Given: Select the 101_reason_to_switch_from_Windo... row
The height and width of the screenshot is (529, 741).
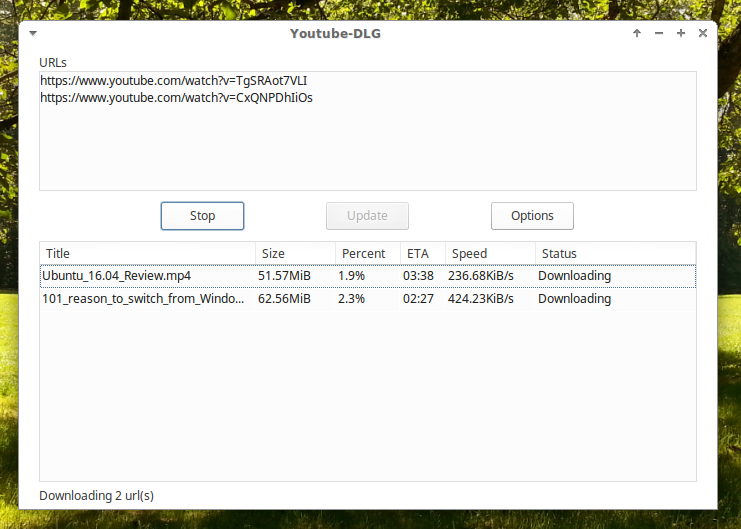Looking at the screenshot, I should pyautogui.click(x=368, y=299).
